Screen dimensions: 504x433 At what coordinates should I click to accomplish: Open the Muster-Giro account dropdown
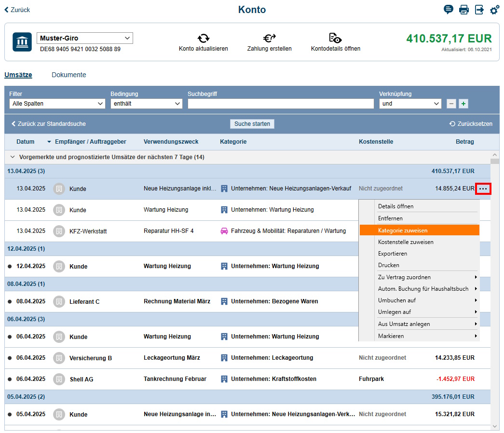point(85,38)
